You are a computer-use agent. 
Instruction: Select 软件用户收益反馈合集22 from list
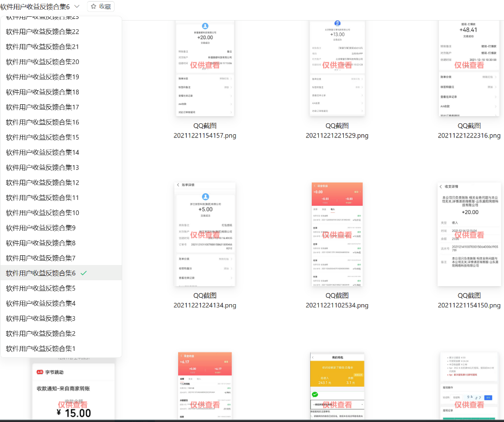[42, 32]
